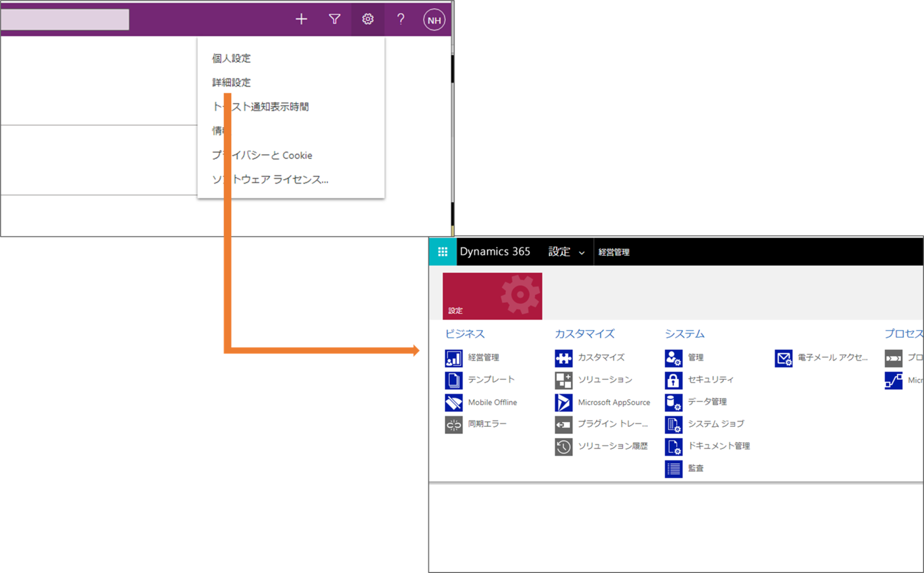Screen dimensions: 924x573
Task: Open the 監査 link
Action: tap(696, 468)
